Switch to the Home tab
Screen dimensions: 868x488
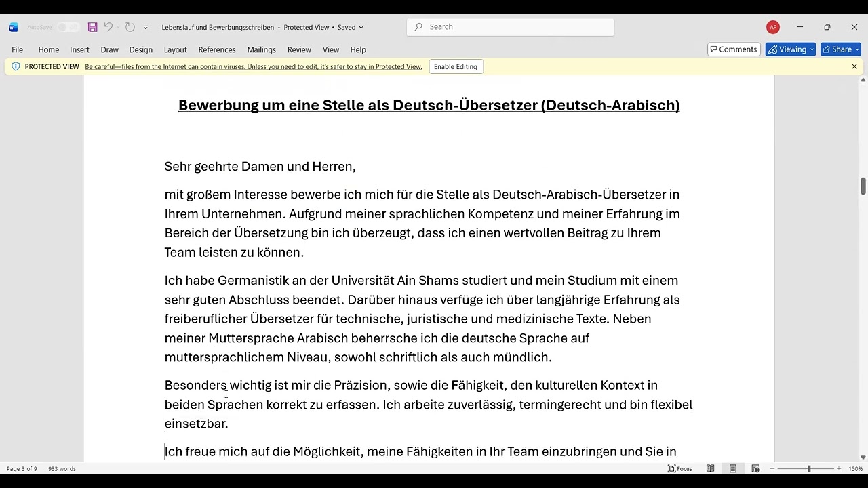coord(49,49)
